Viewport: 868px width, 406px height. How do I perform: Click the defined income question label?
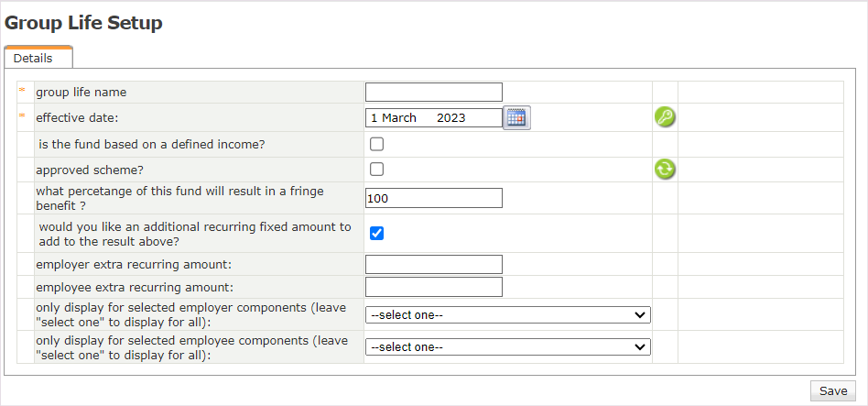click(152, 144)
